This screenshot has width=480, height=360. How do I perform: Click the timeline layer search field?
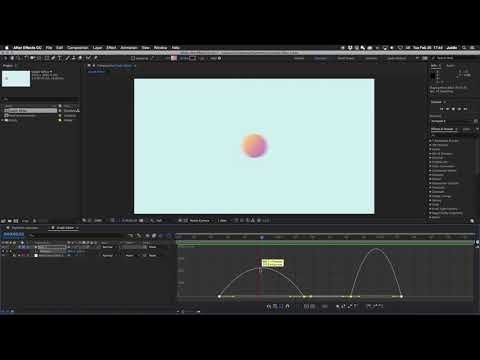tap(77, 236)
